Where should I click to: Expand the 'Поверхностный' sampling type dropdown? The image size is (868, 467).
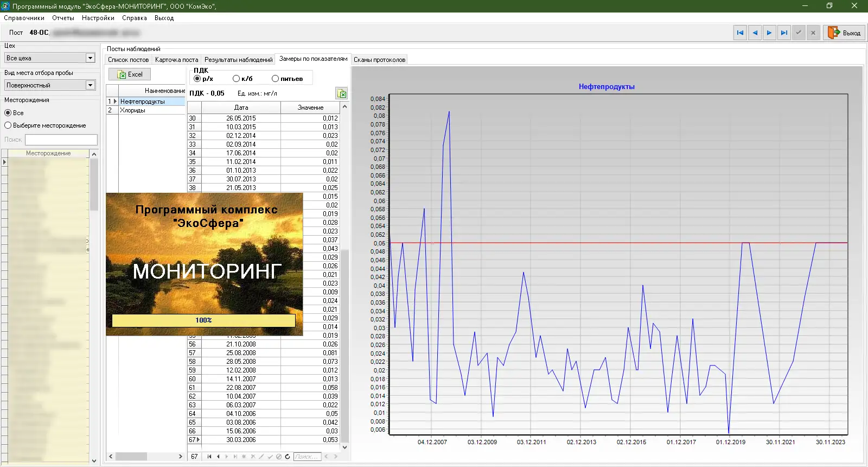pyautogui.click(x=90, y=85)
